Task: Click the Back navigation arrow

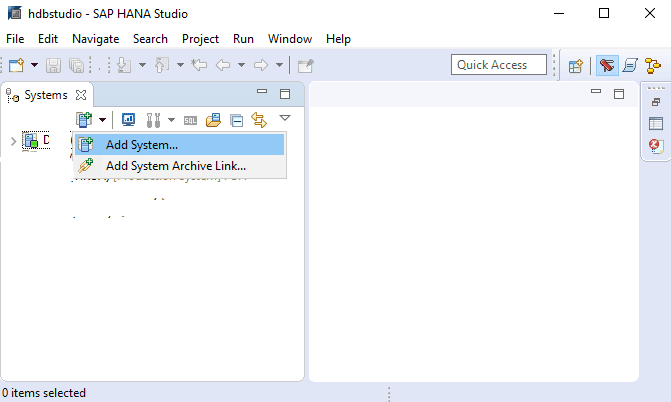Action: pyautogui.click(x=223, y=66)
